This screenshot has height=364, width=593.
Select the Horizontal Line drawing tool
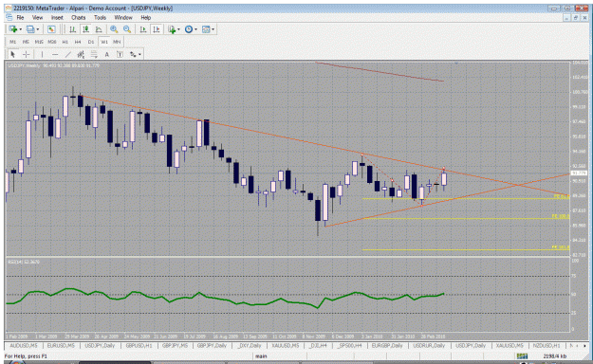[x=55, y=54]
